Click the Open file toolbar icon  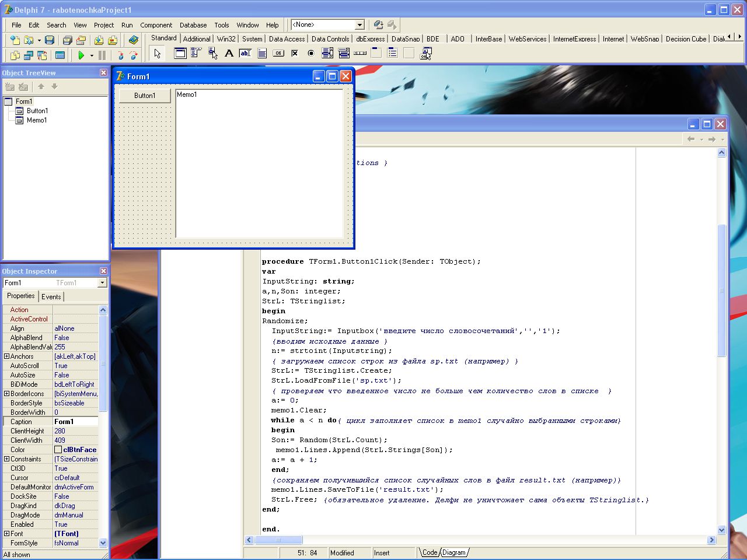[x=28, y=40]
